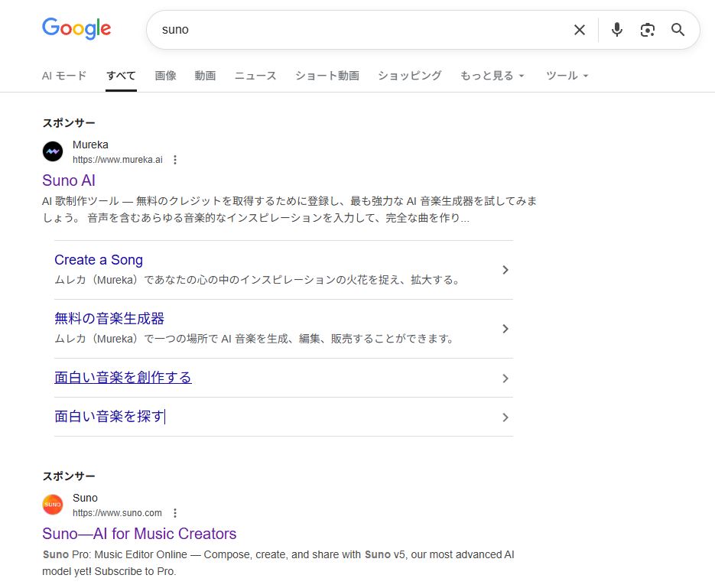Open the ツール dropdown

[x=567, y=76]
